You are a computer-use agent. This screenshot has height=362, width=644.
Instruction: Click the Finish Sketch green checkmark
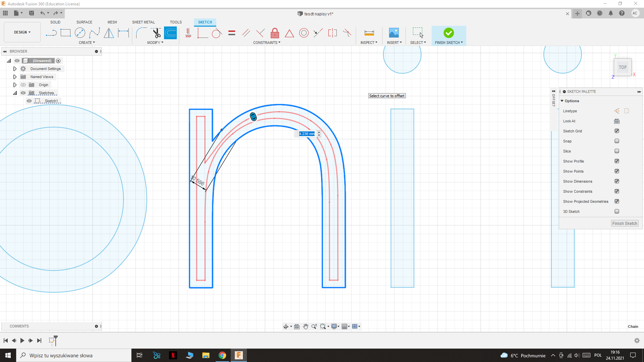point(449,33)
